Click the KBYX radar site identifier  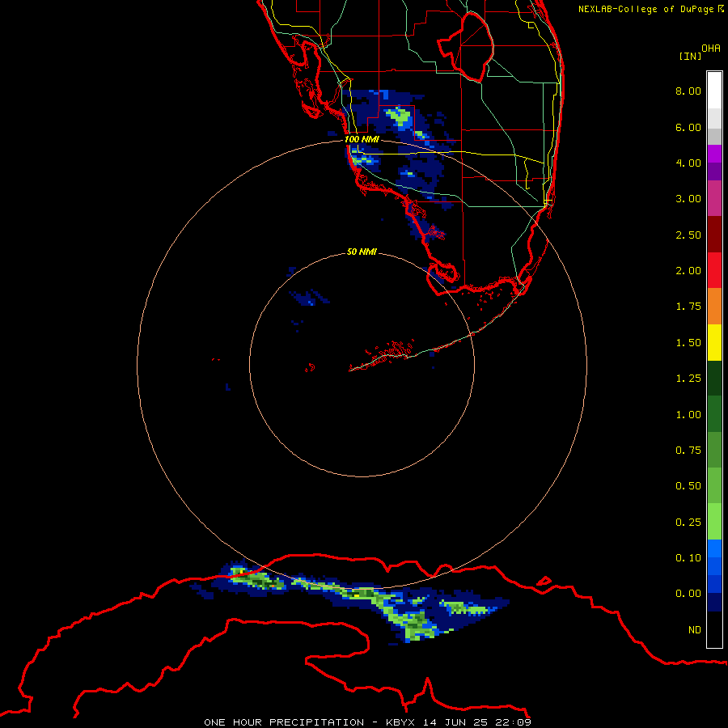(400, 722)
